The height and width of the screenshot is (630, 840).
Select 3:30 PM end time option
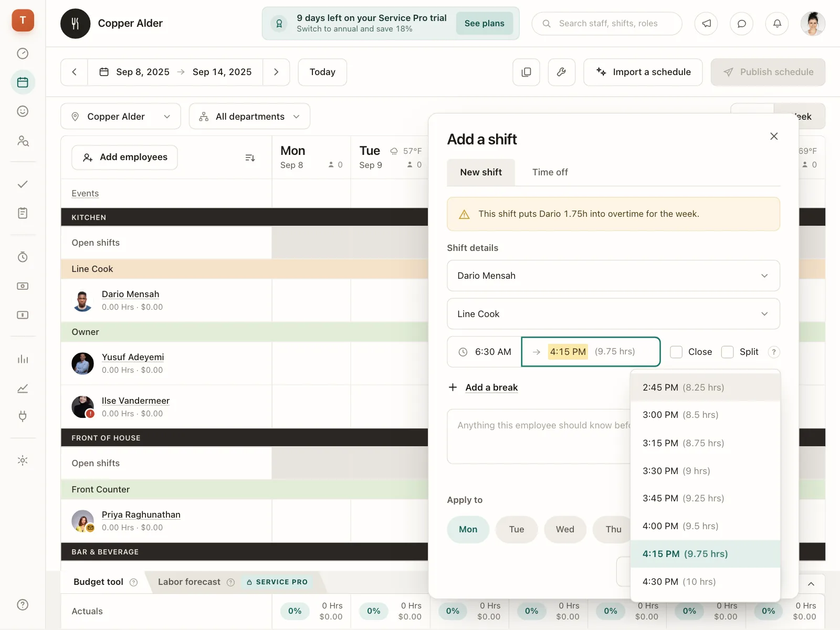705,471
